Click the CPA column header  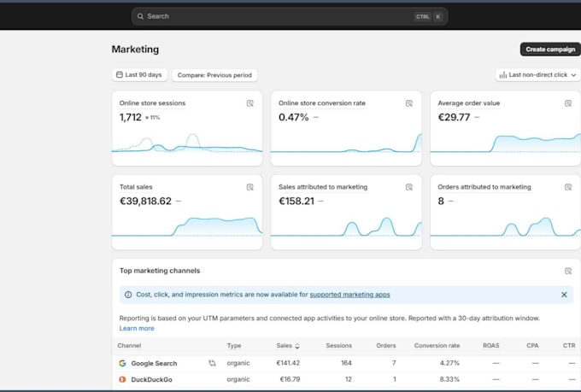pos(532,345)
